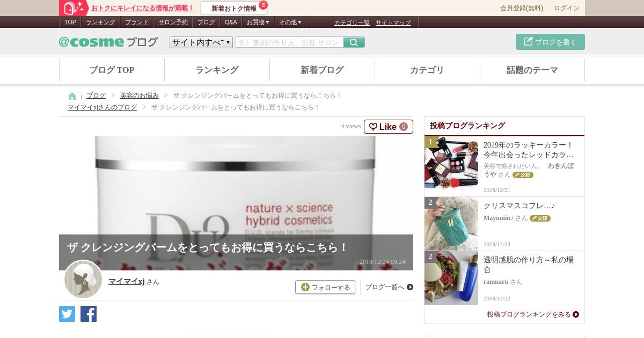Open カテゴリ一覧 link
The image size is (644, 338).
click(x=352, y=23)
